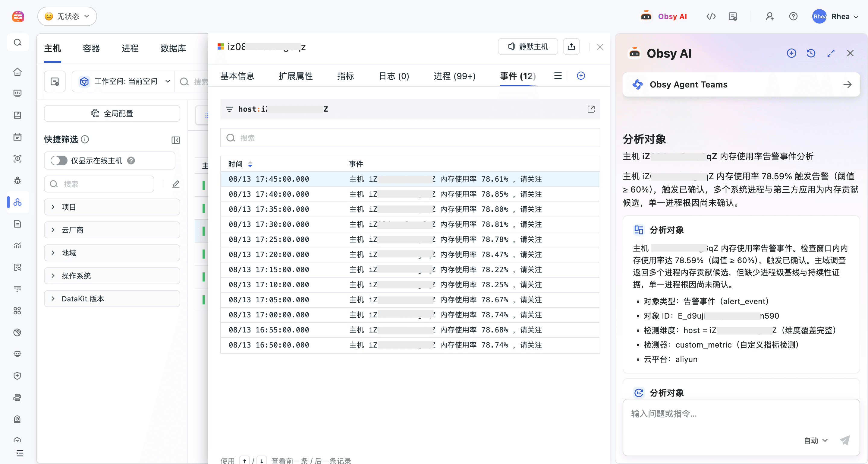Click the invite user icon in top bar
The width and height of the screenshot is (868, 464).
point(769,17)
